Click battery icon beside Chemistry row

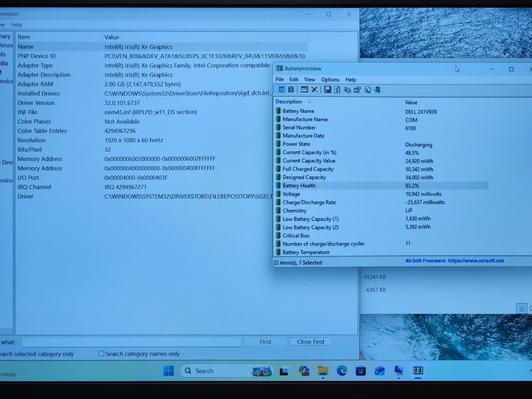click(278, 210)
